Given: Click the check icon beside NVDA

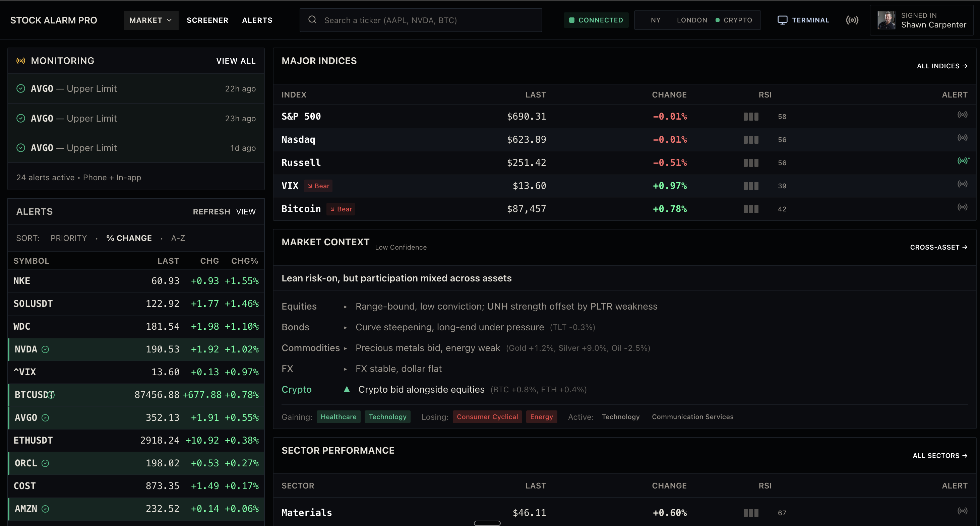Looking at the screenshot, I should click(x=45, y=349).
